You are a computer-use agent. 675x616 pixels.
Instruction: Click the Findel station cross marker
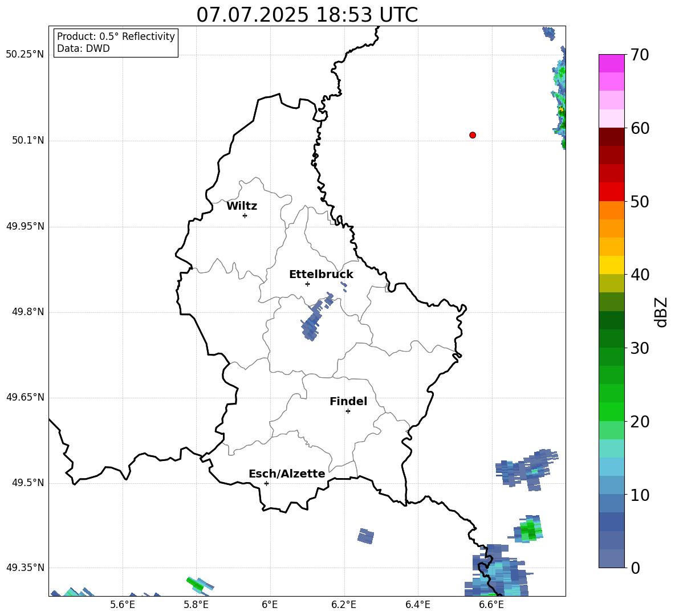click(348, 411)
